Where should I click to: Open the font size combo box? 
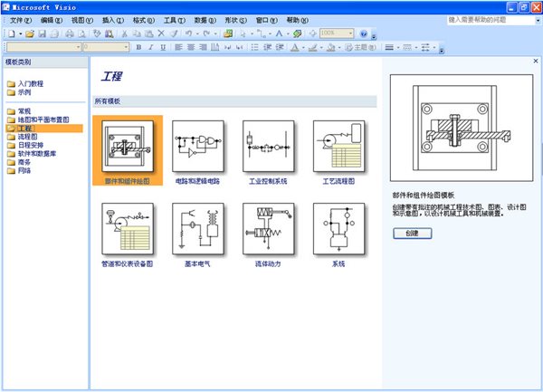point(106,47)
